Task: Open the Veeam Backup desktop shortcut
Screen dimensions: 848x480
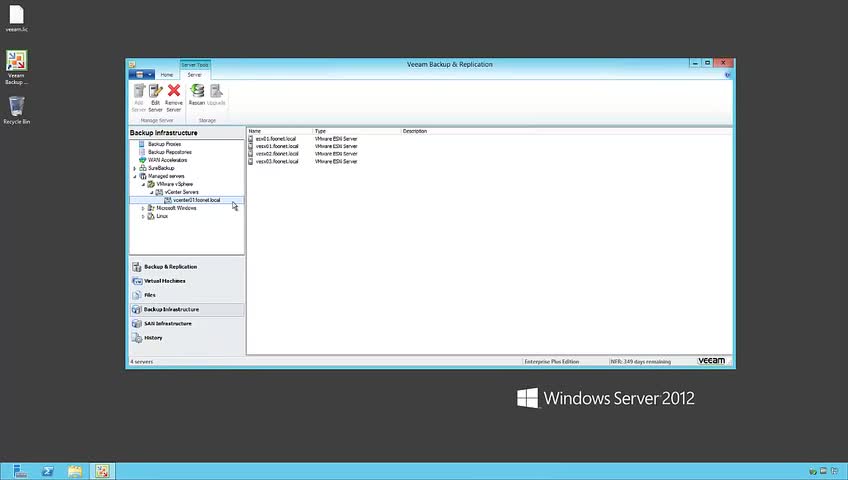Action: pos(16,68)
